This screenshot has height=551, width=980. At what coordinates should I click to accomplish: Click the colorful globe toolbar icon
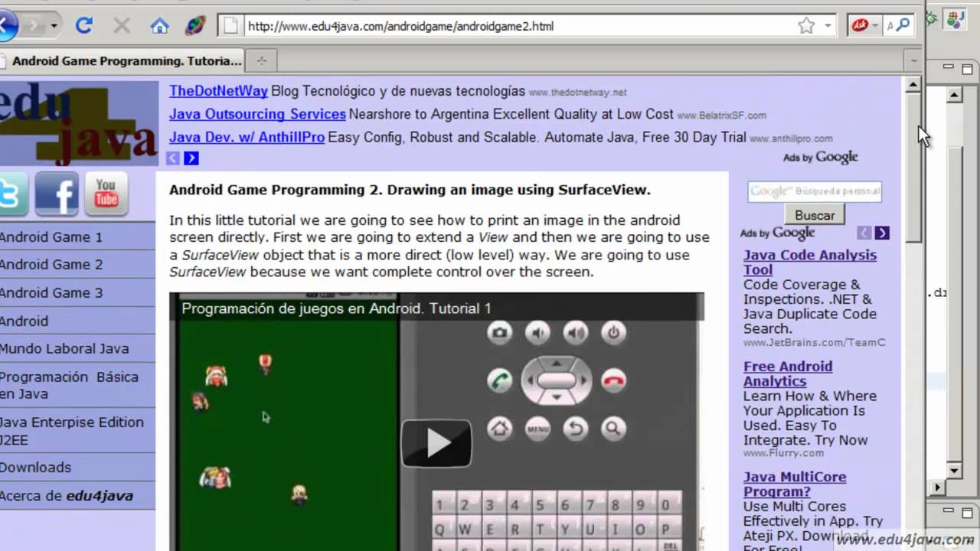(195, 26)
